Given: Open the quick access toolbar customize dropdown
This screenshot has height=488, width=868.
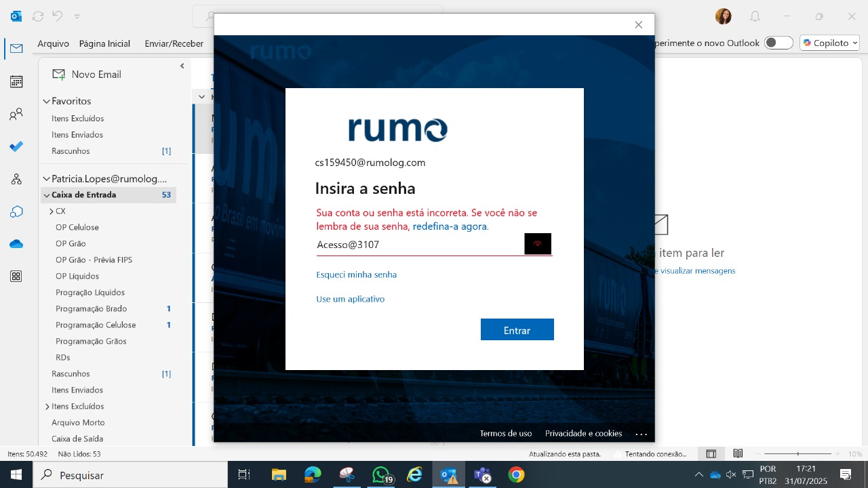Looking at the screenshot, I should (x=77, y=16).
